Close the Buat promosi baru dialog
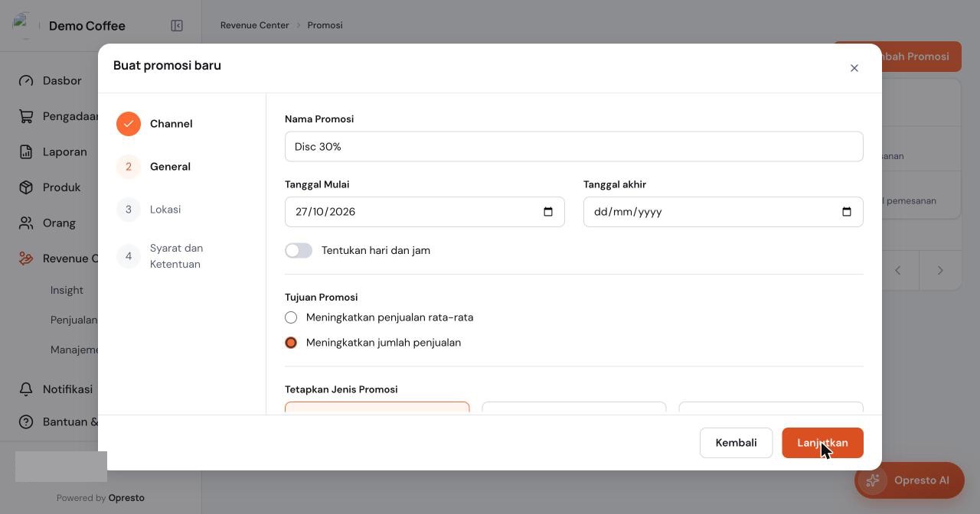 pyautogui.click(x=854, y=68)
